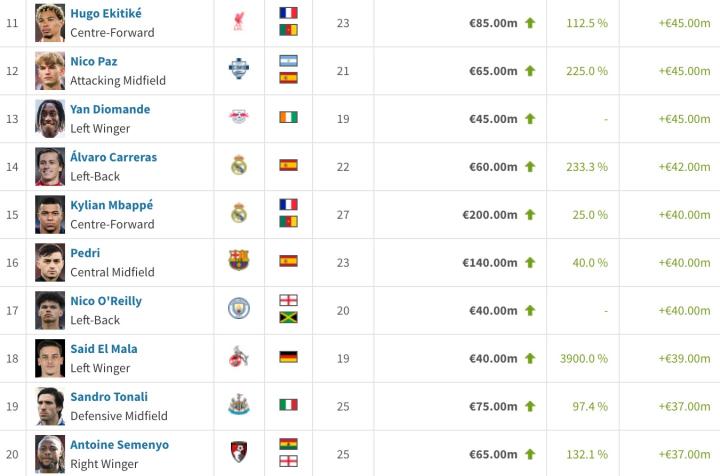The image size is (720, 476).
Task: Click the Italy flag in Tonali row
Action: pyautogui.click(x=288, y=405)
